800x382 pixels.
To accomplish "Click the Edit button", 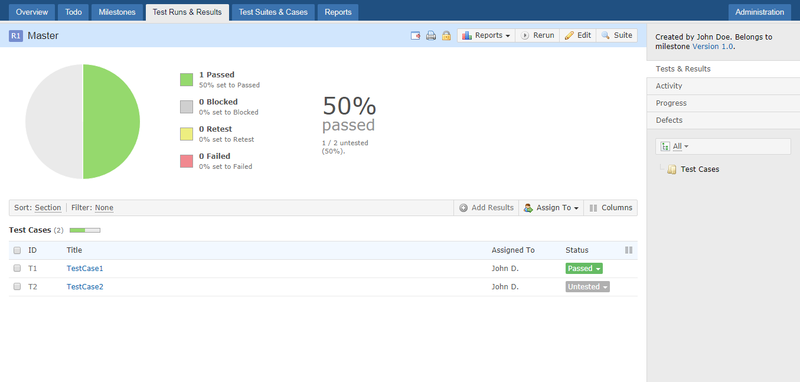I will tap(578, 36).
